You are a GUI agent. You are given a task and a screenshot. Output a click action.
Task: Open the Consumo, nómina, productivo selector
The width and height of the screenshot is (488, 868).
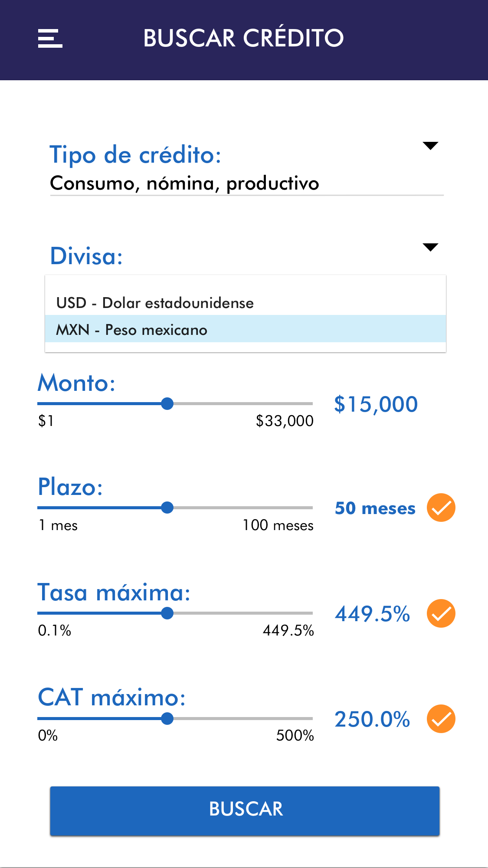(x=184, y=183)
